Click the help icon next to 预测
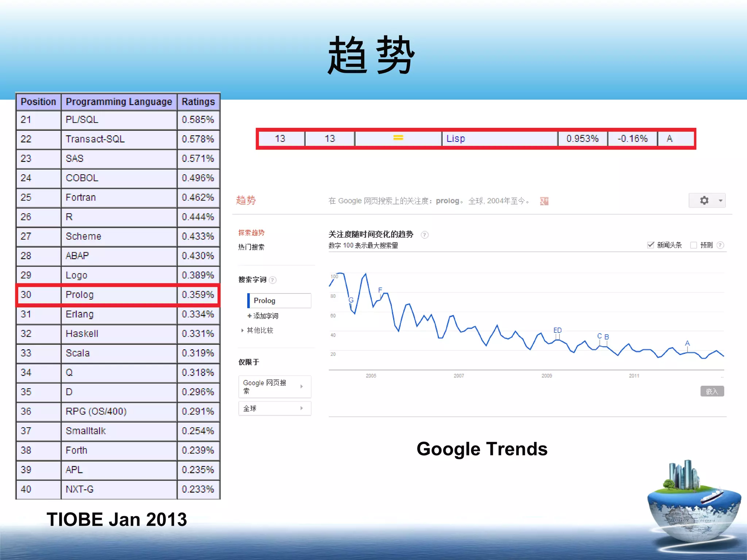The image size is (747, 560). click(720, 245)
